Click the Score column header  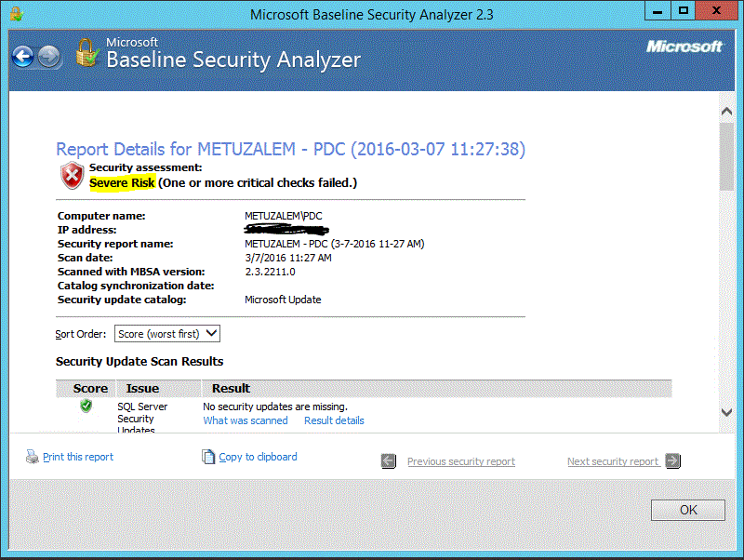coord(89,388)
